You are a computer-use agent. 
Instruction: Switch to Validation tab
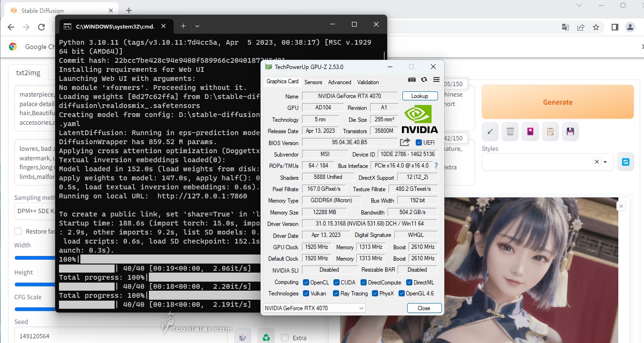[x=368, y=82]
